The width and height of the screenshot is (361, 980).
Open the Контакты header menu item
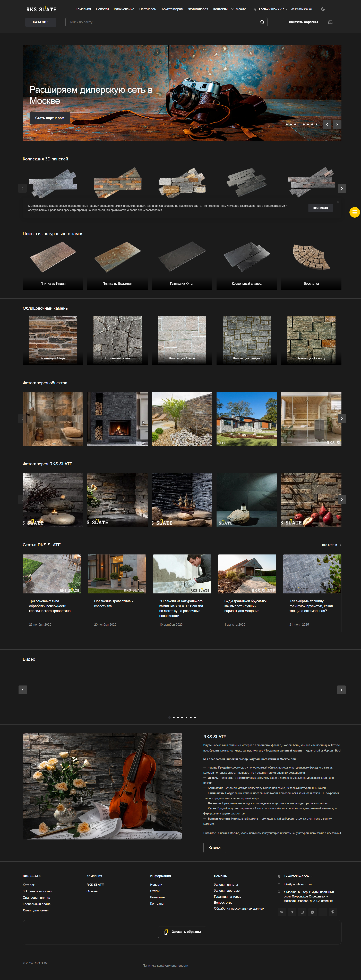click(x=220, y=9)
